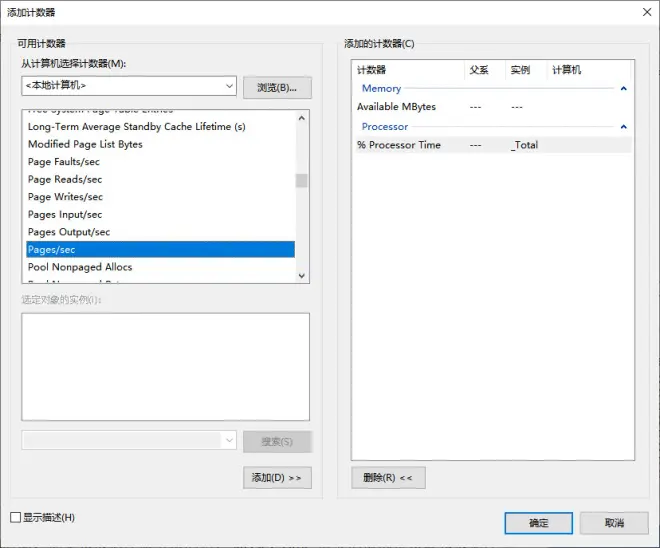Click the counter list scrollbar thumb
This screenshot has width=660, height=548.
[301, 181]
